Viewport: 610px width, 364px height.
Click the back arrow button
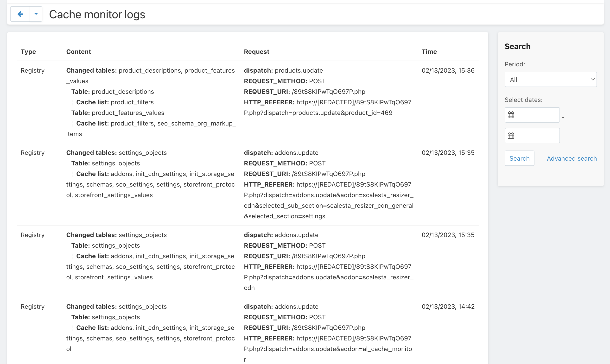click(x=21, y=14)
